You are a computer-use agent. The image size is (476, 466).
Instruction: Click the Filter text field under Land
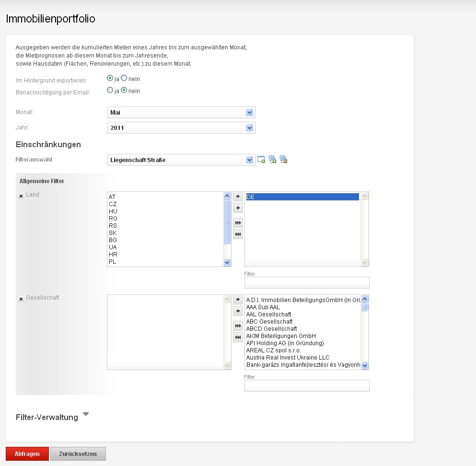[x=307, y=283]
